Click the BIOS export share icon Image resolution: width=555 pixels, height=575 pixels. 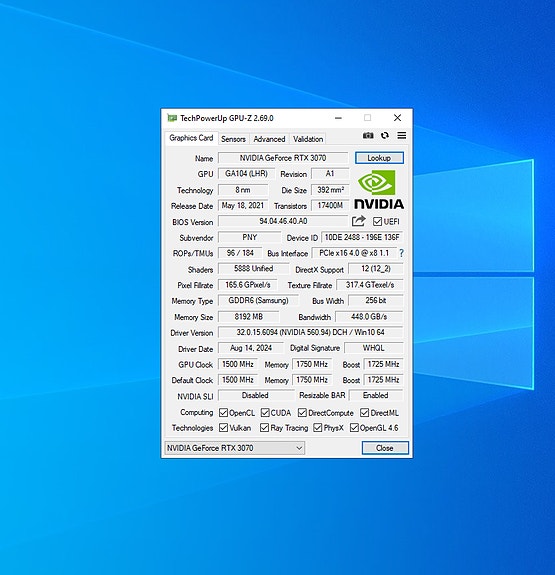[x=358, y=221]
